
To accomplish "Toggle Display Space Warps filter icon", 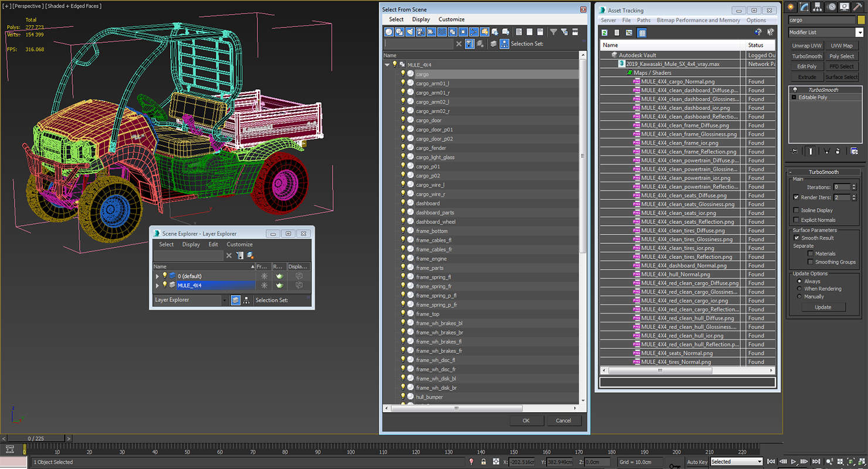I will [442, 32].
